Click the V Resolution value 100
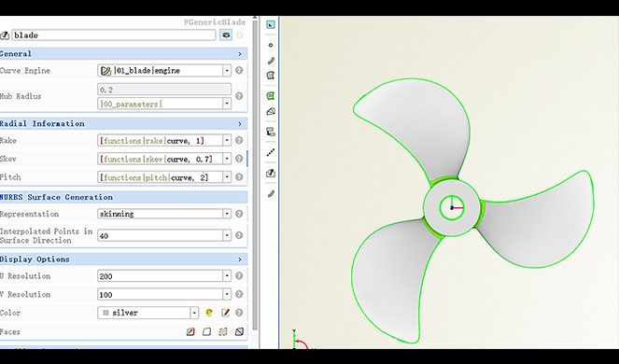The height and width of the screenshot is (364, 619). (x=160, y=294)
